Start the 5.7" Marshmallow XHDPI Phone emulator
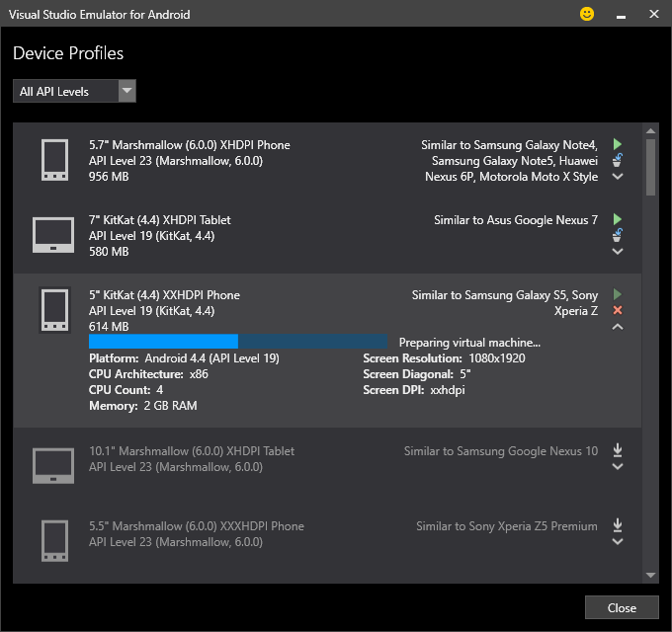This screenshot has width=672, height=632. pyautogui.click(x=617, y=144)
